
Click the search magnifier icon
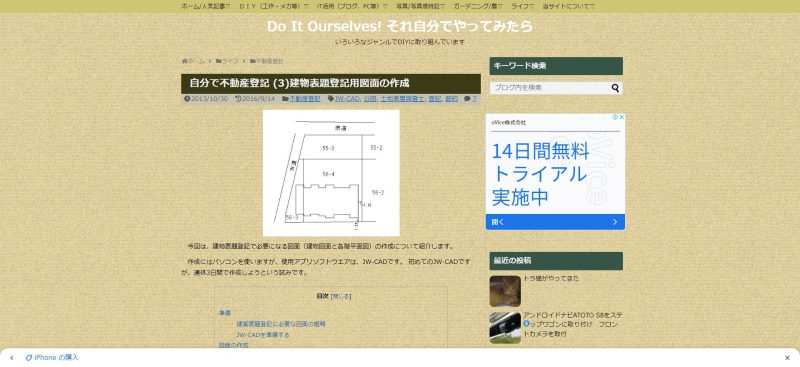(x=615, y=88)
